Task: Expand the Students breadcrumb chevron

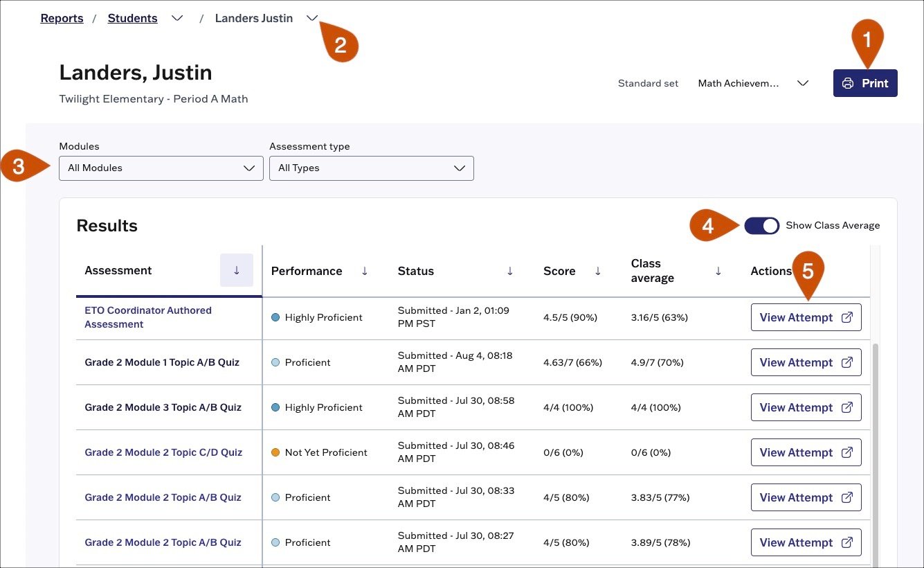Action: pos(177,19)
